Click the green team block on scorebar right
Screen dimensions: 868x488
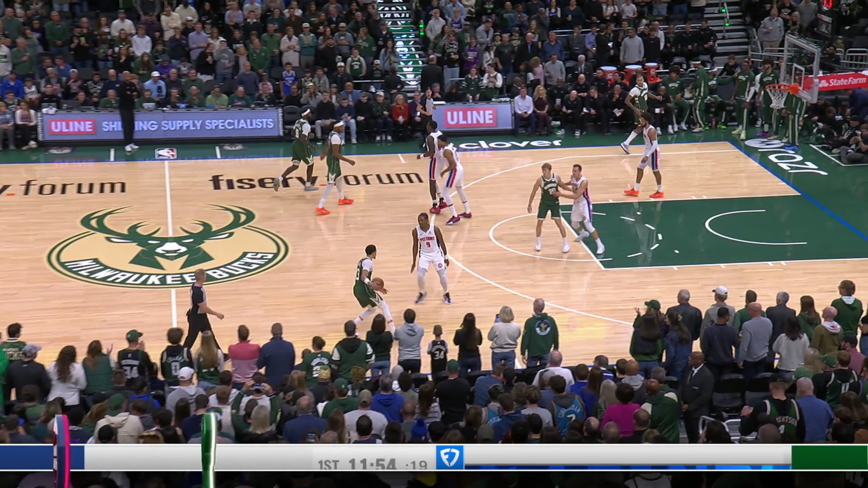click(x=829, y=457)
